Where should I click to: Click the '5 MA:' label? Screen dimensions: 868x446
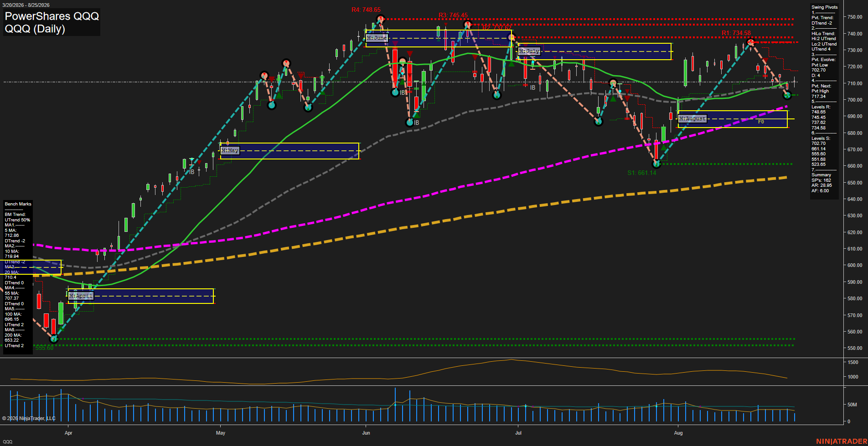(10, 231)
